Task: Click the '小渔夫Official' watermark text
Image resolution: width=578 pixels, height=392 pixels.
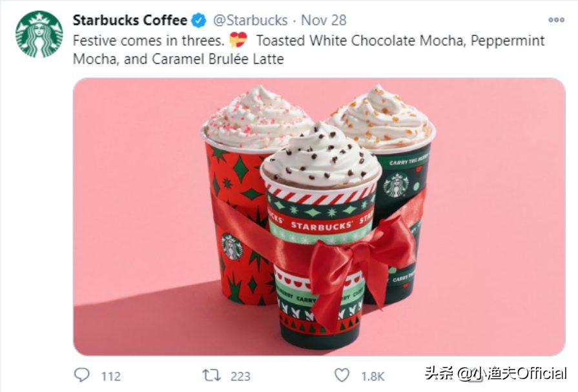Action: tap(513, 373)
